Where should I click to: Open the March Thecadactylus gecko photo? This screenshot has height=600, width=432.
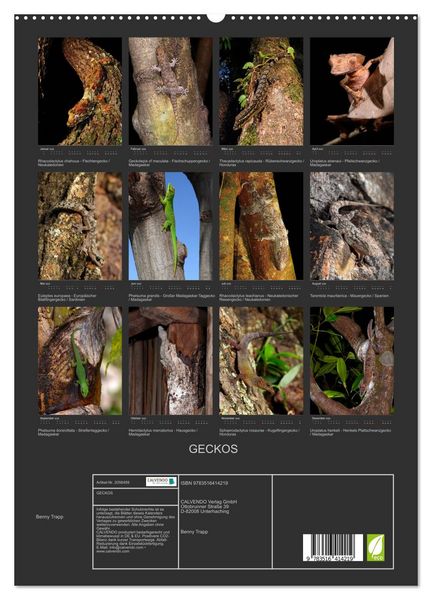261,91
